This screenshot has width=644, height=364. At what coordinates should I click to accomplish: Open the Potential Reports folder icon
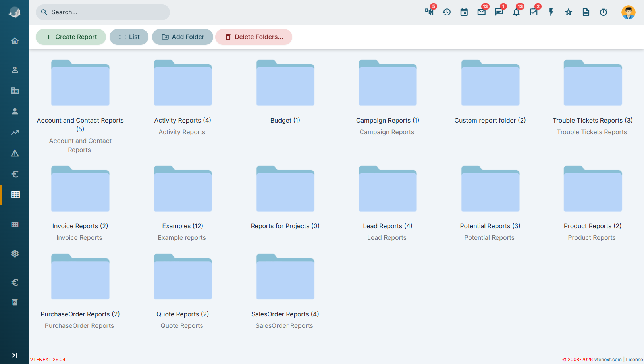490,189
